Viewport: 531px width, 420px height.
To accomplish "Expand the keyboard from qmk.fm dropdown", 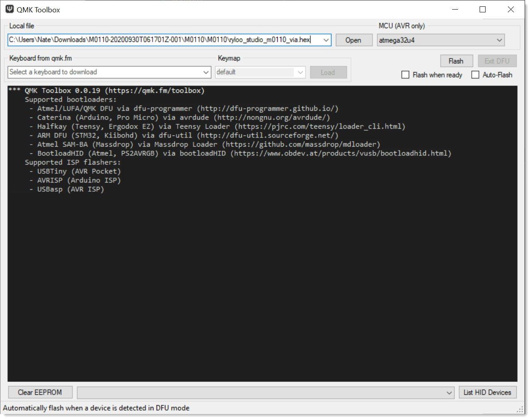I will point(206,73).
